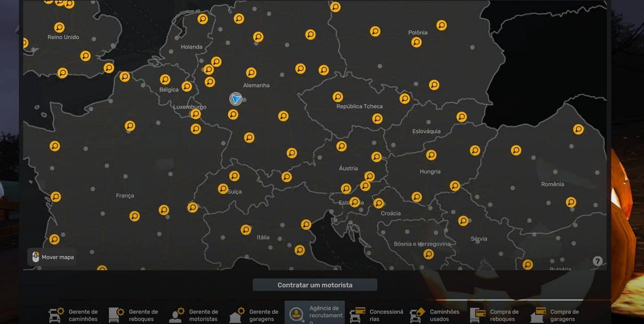Pick the agency marker above Alemanha label
644x324 pixels.
point(251,73)
